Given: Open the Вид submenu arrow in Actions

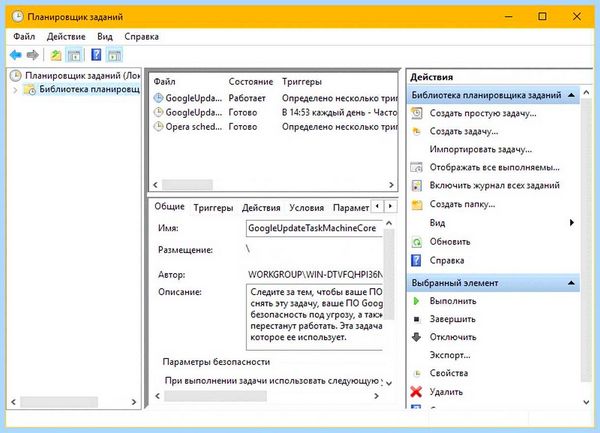Looking at the screenshot, I should 572,223.
